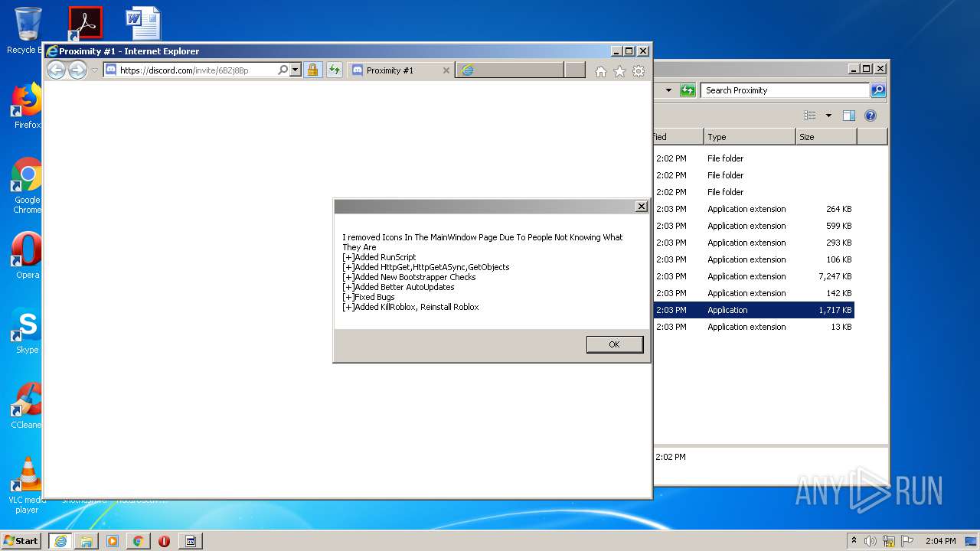Go forward in Internet Explorer
Viewport: 980px width, 551px height.
point(77,70)
